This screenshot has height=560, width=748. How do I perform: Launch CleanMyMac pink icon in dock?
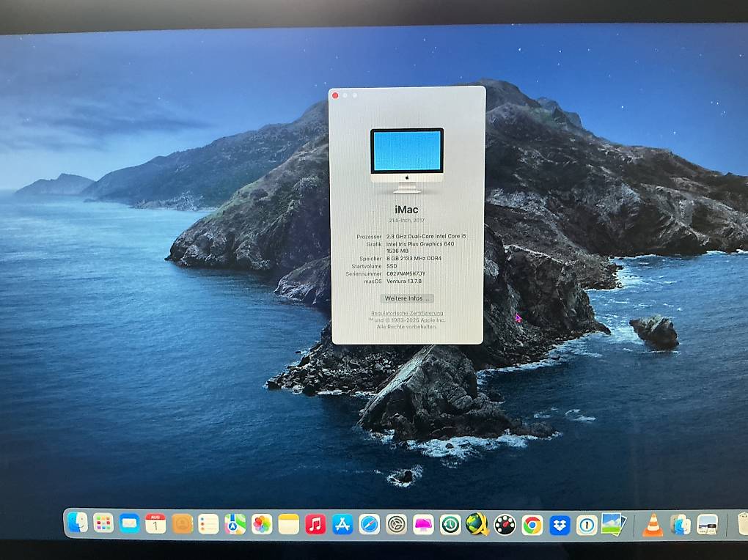(423, 525)
